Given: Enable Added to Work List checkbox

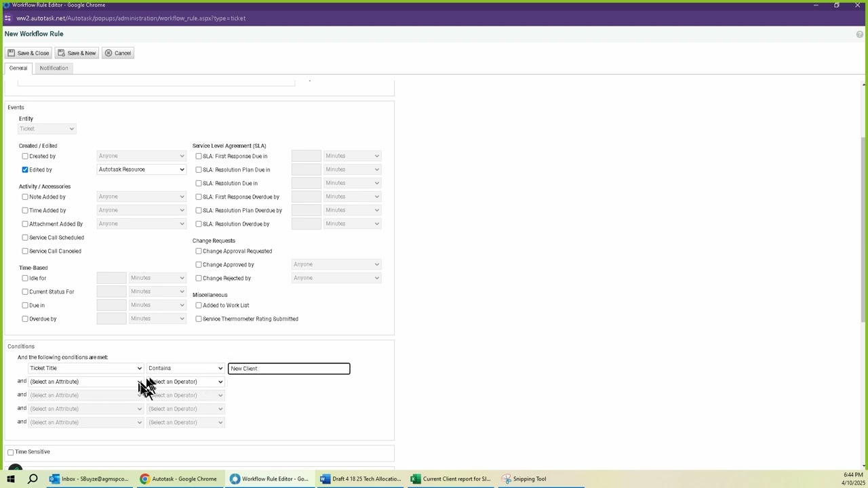Looking at the screenshot, I should coord(199,305).
